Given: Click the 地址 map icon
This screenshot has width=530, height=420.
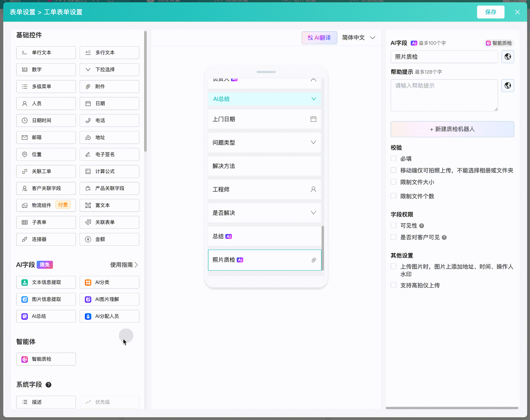Looking at the screenshot, I should (x=88, y=138).
